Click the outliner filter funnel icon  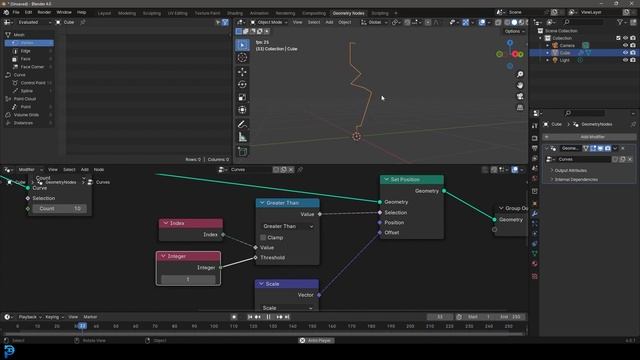(x=620, y=22)
